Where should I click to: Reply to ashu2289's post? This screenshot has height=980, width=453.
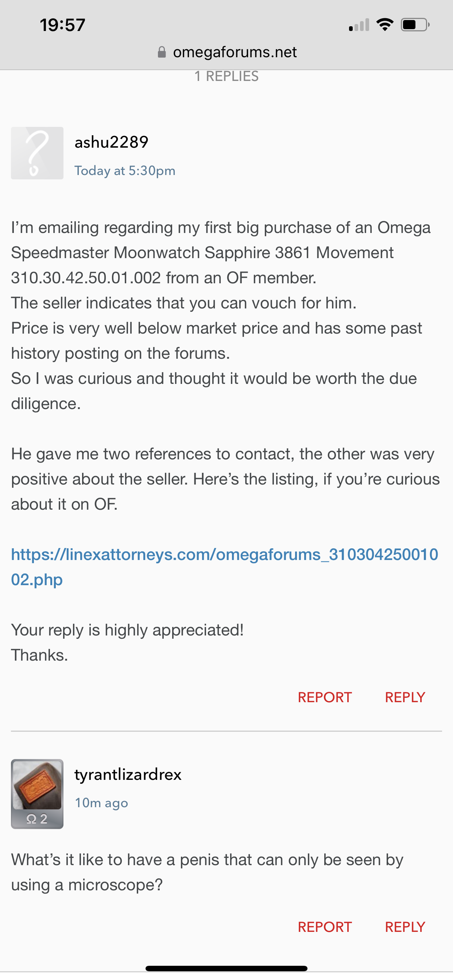pyautogui.click(x=405, y=697)
